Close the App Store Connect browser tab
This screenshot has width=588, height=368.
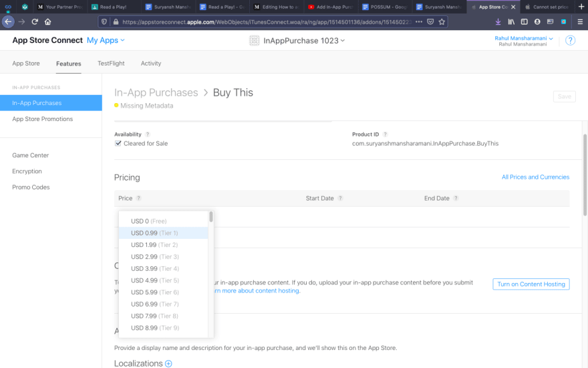513,7
